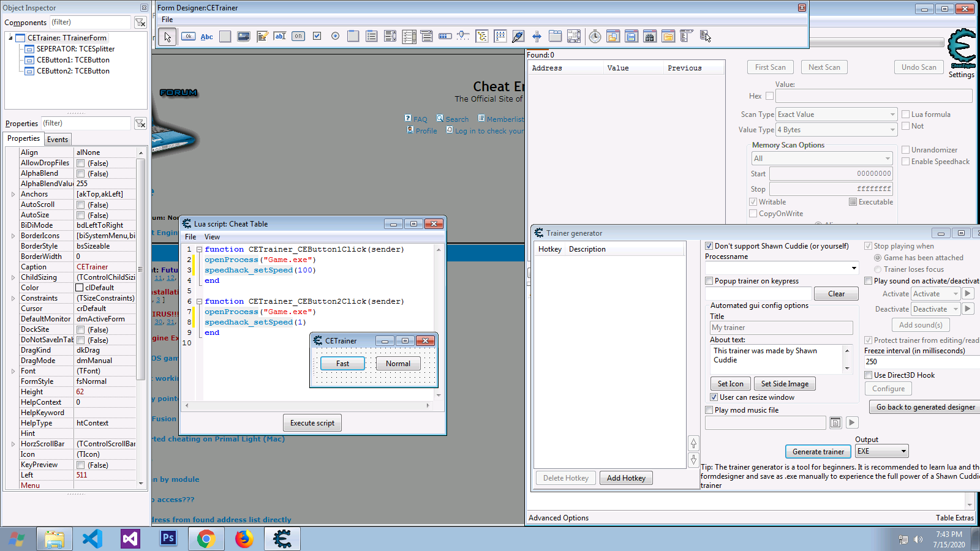Check the Play mod music file option
Image resolution: width=980 pixels, height=551 pixels.
[709, 410]
